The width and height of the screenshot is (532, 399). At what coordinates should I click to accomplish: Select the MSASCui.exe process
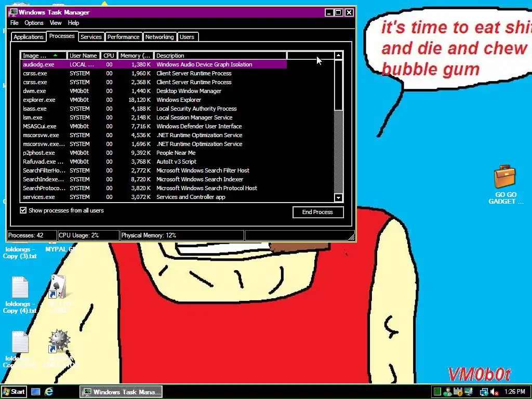pos(154,126)
